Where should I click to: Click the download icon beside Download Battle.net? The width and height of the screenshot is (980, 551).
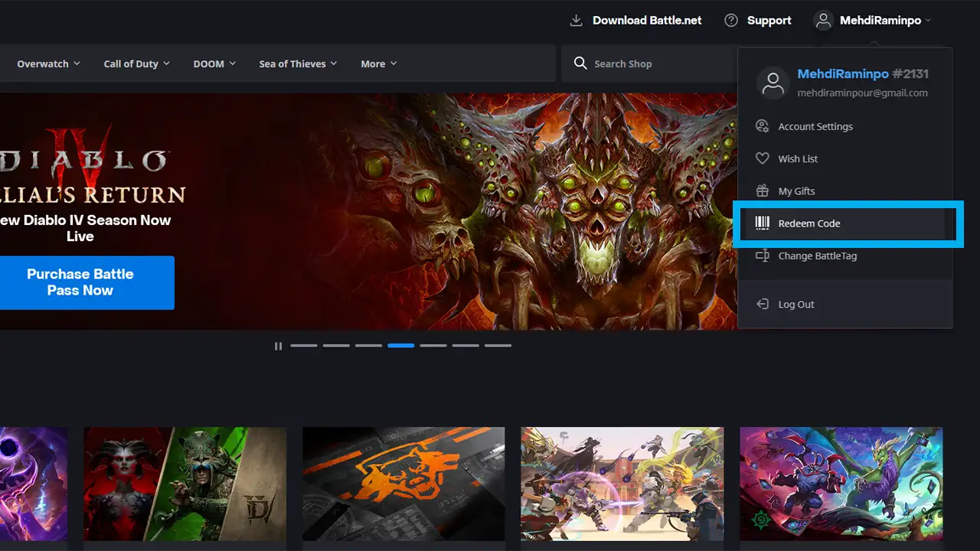pyautogui.click(x=577, y=21)
